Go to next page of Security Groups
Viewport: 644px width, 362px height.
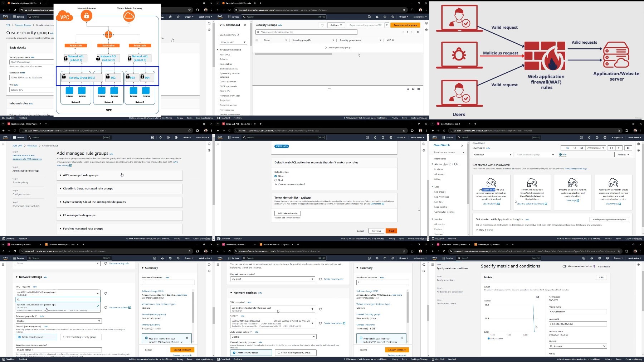(x=412, y=32)
